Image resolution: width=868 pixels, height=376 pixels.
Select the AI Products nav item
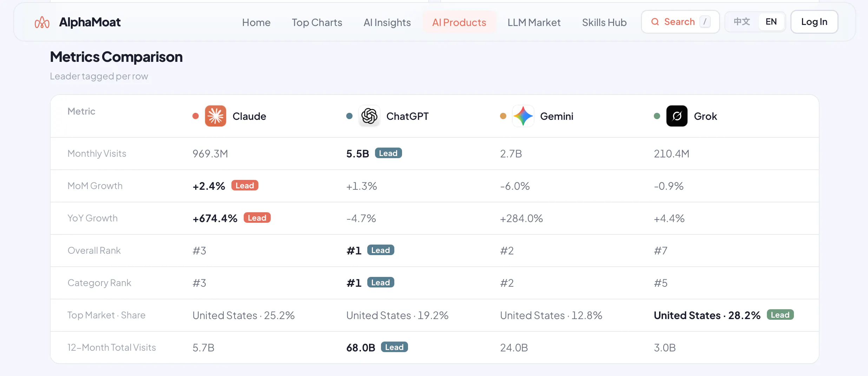click(459, 22)
